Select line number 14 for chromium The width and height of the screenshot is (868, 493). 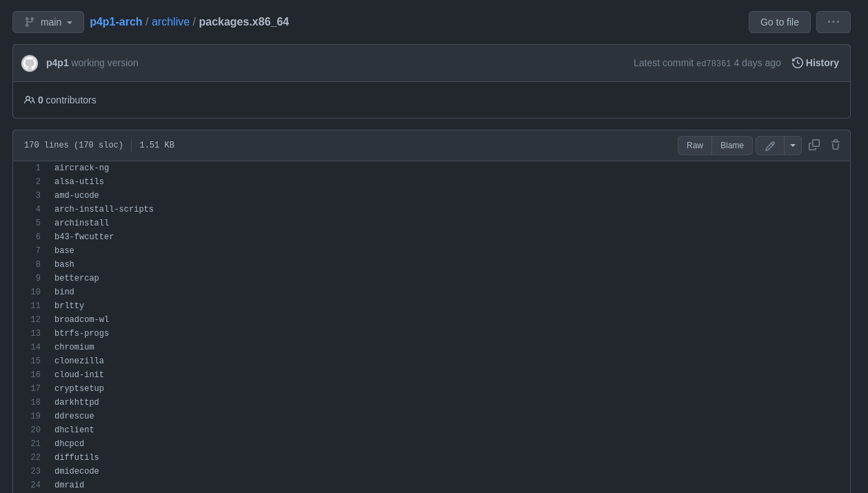point(36,348)
